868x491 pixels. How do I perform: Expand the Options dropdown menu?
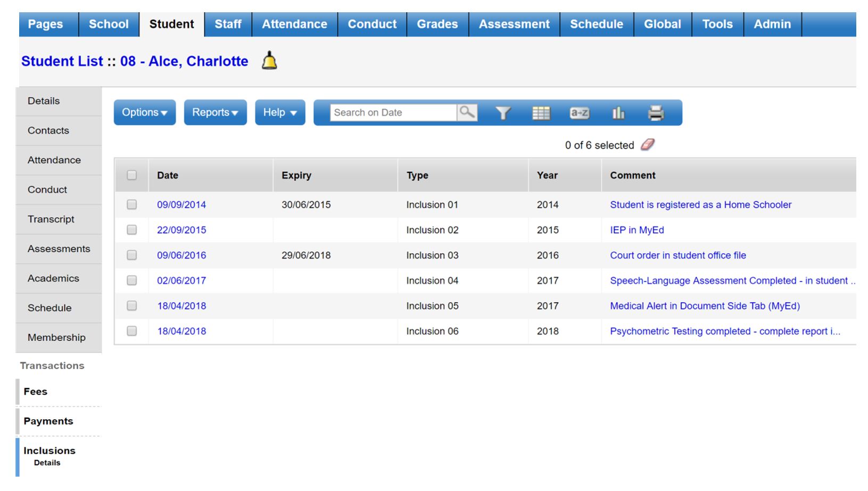[144, 112]
